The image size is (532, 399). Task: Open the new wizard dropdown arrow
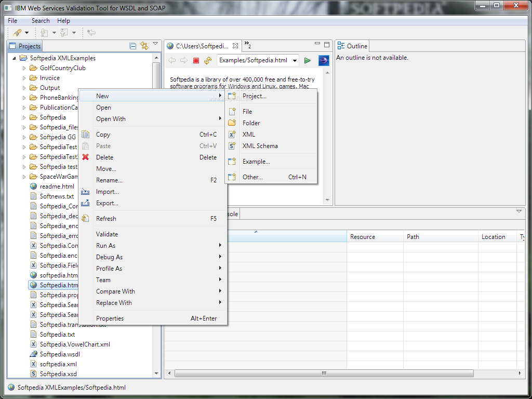coord(27,33)
